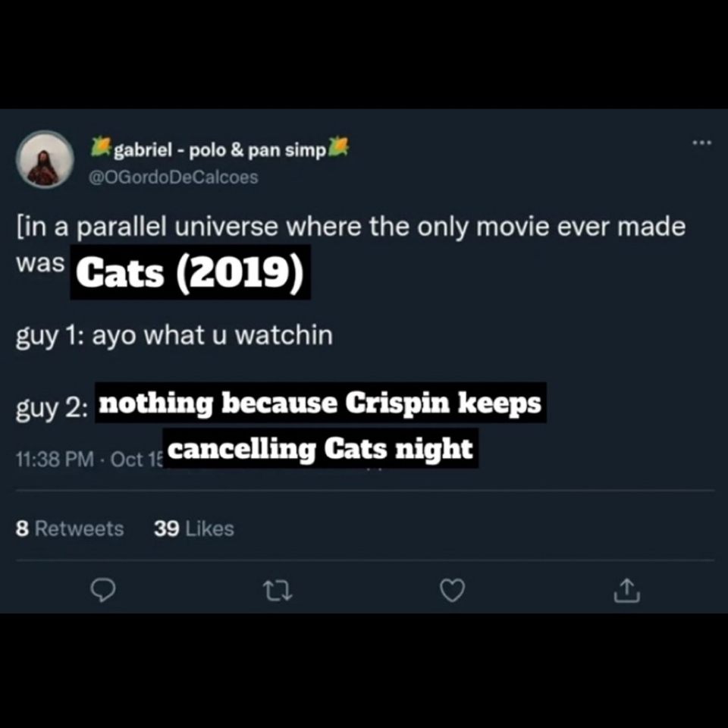
Task: Click the 11:38 PM timestamp
Action: 55,460
